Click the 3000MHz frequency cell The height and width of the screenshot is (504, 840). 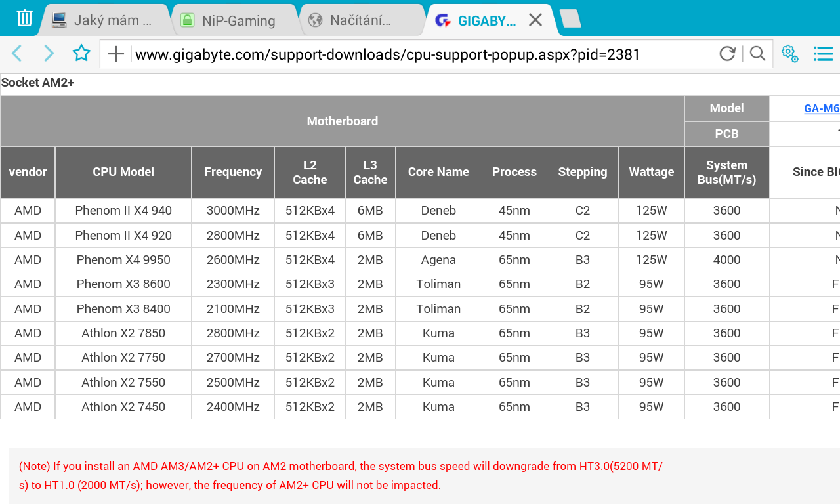(233, 211)
